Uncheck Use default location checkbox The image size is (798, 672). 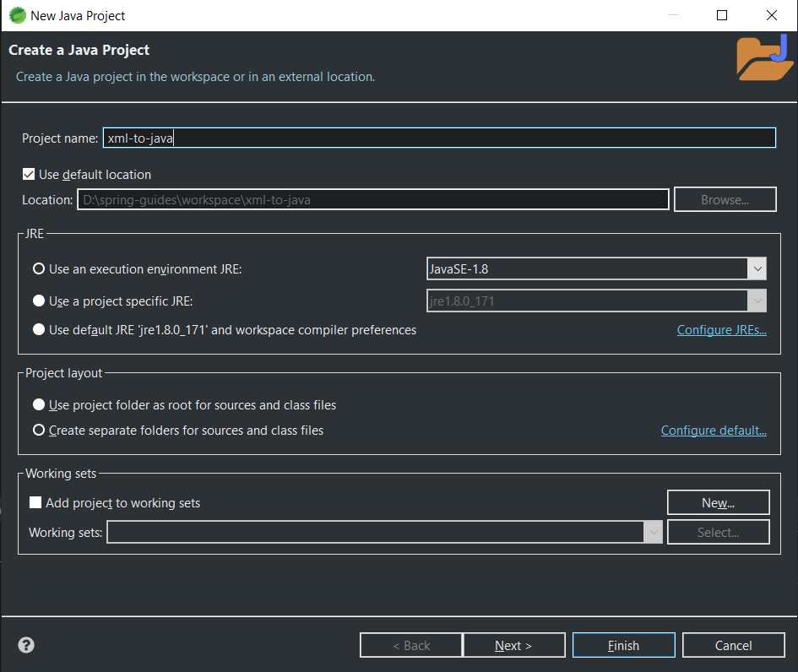[30, 175]
